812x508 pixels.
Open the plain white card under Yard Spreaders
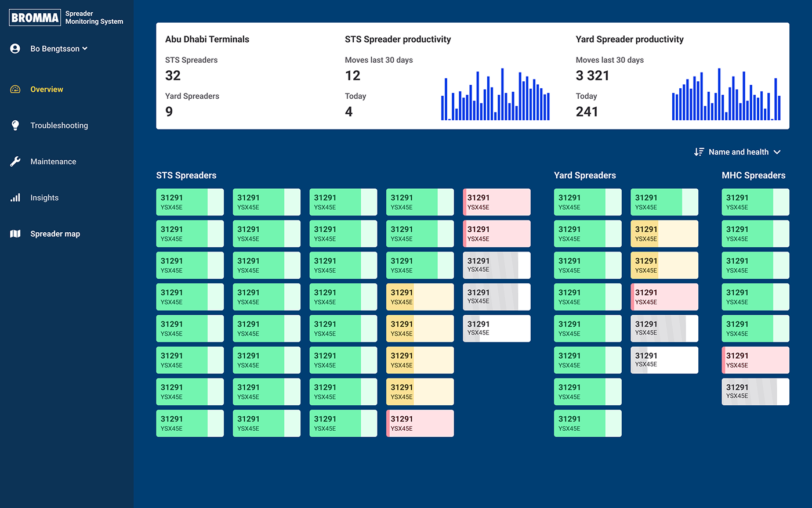[x=664, y=360]
